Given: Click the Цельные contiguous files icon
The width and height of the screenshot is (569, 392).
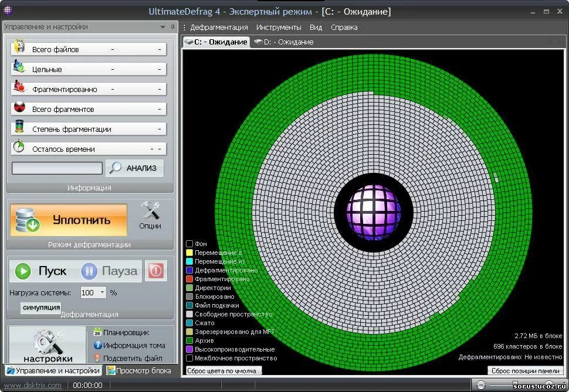Looking at the screenshot, I should pos(19,67).
